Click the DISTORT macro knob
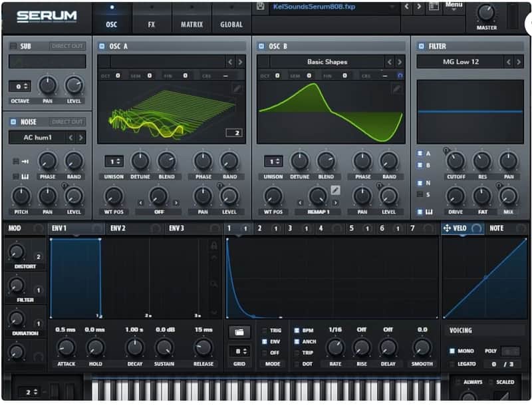 point(16,252)
